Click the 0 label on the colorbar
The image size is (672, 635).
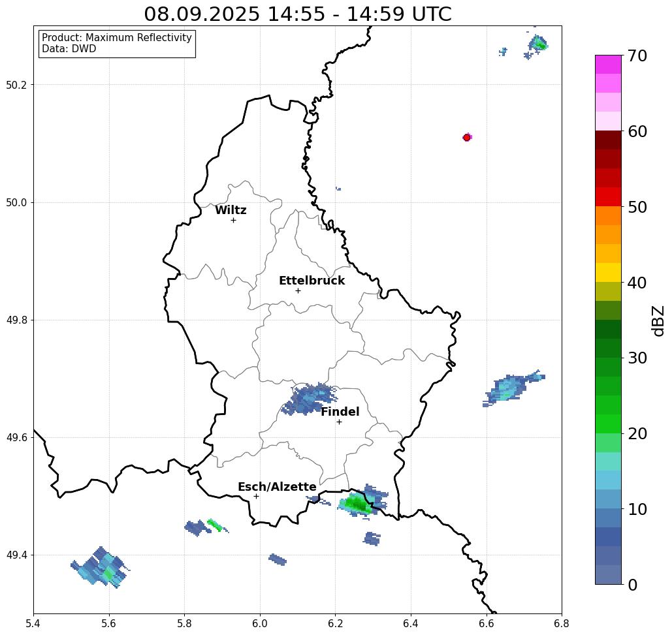633,585
